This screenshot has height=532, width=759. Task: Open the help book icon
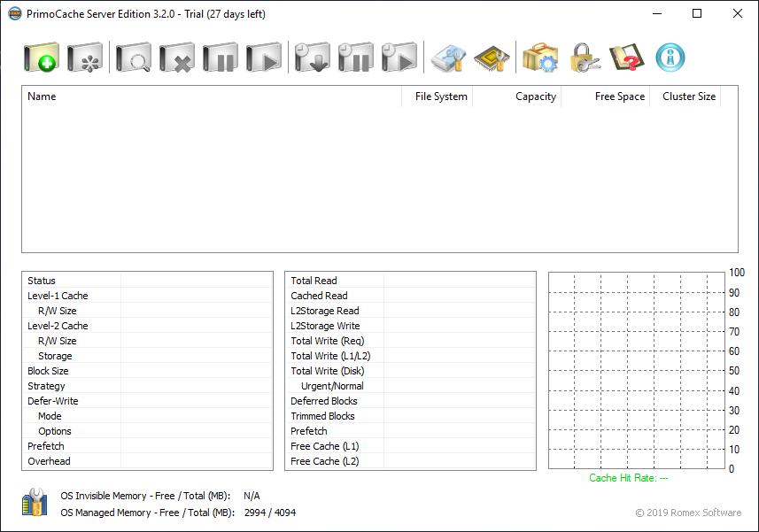click(x=627, y=58)
